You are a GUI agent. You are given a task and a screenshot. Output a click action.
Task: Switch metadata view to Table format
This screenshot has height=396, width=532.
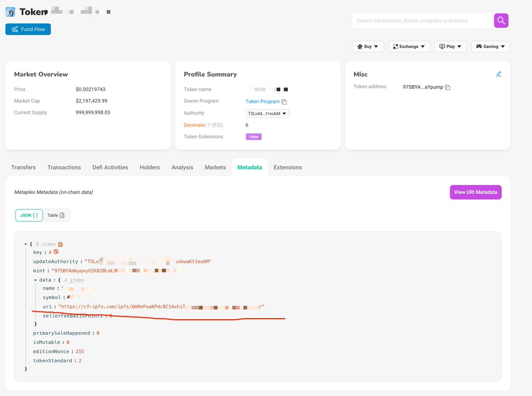(56, 215)
